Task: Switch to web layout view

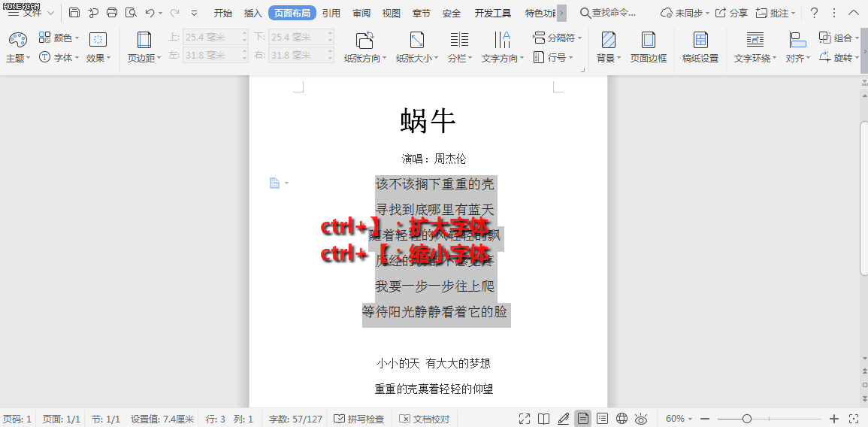Action: (x=622, y=419)
